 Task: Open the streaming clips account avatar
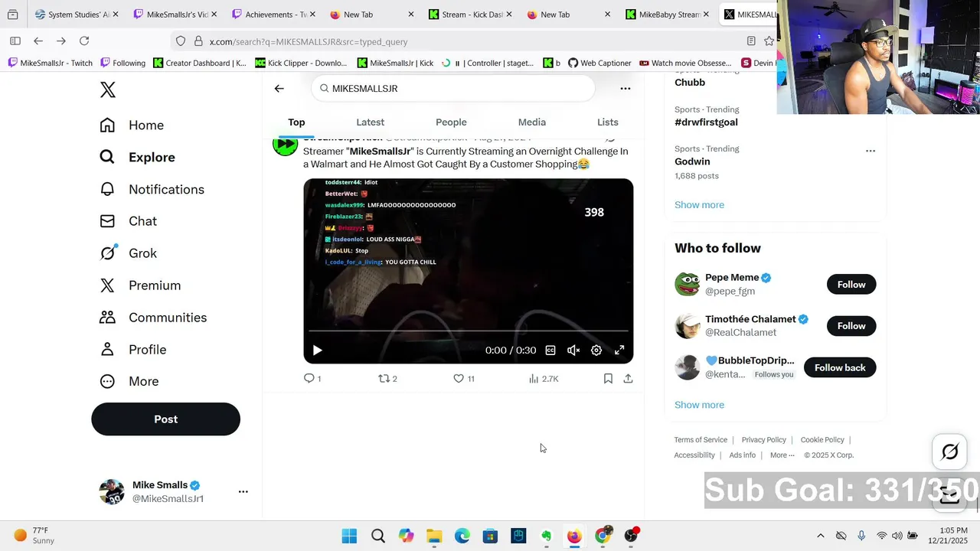point(286,145)
